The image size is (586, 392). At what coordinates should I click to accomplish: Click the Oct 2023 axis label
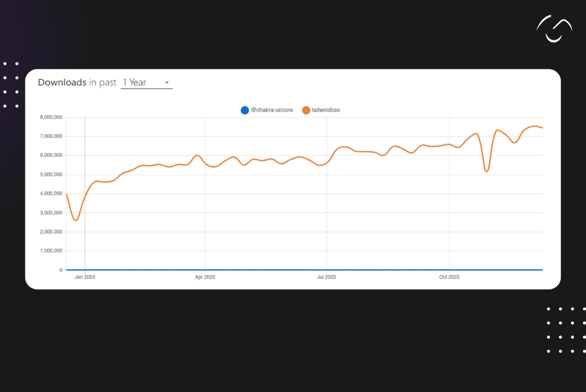coord(449,276)
